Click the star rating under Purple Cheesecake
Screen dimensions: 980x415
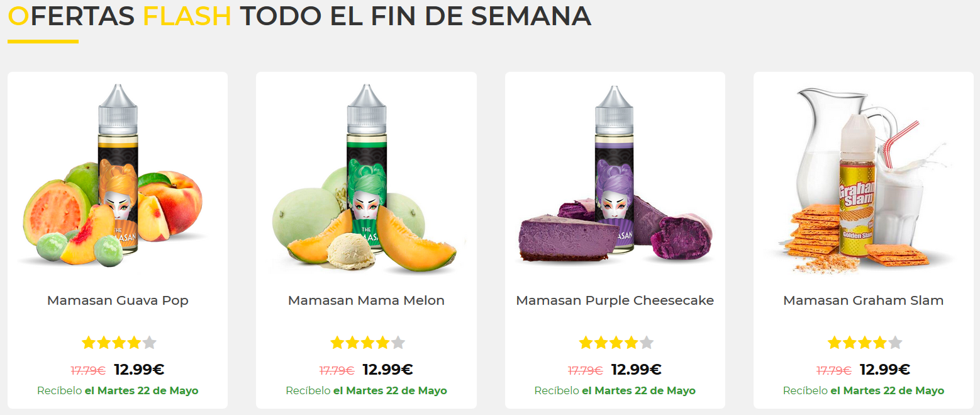pos(616,343)
